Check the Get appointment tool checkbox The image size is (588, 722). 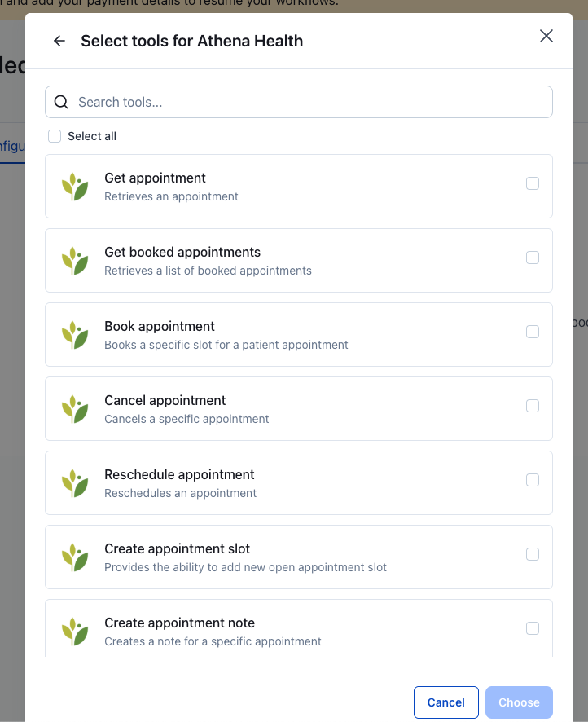(x=533, y=183)
